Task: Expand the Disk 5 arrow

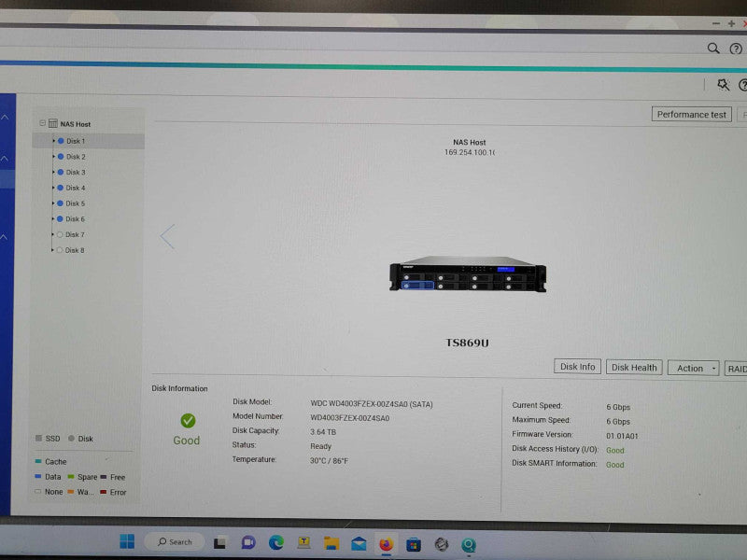Action: (53, 203)
